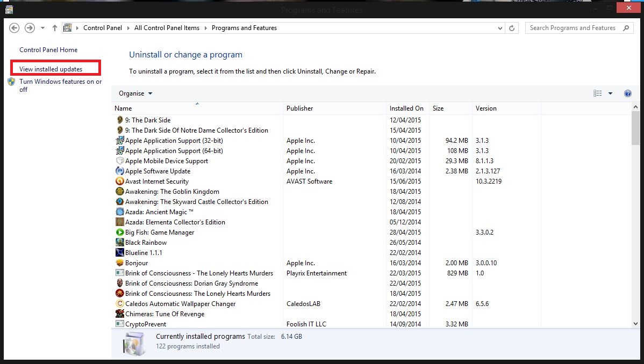Sort by the Size column header
Screen dimensions: 644x364
point(450,108)
